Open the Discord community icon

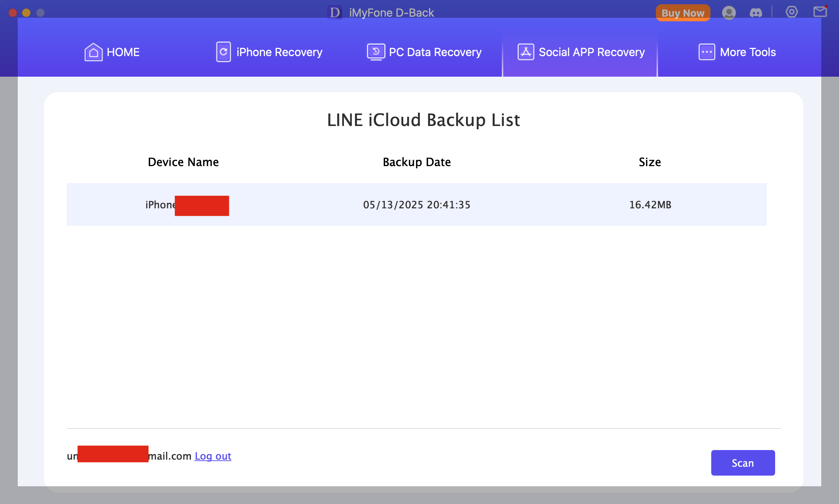[x=756, y=13]
